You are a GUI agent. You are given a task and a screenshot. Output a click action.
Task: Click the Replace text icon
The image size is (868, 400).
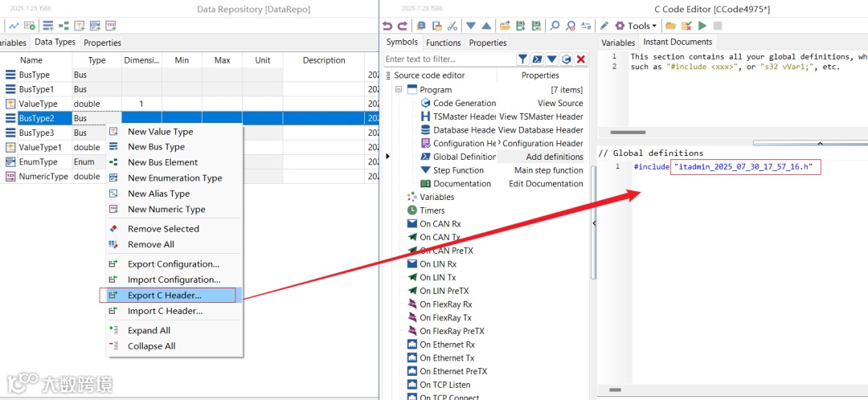point(586,26)
